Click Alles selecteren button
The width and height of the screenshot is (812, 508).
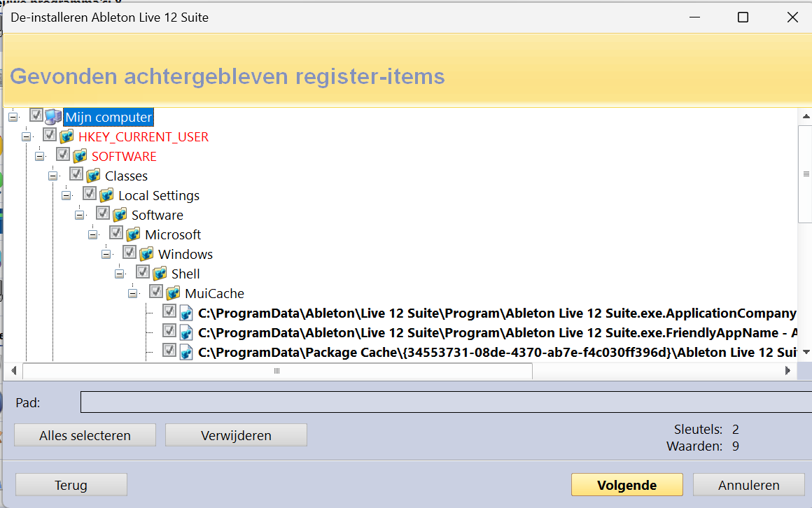85,435
